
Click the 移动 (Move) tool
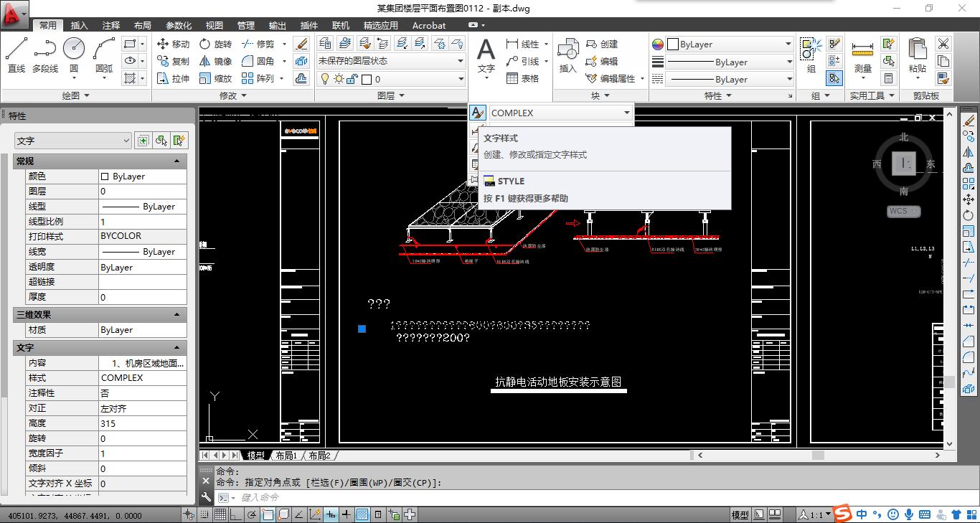click(173, 44)
